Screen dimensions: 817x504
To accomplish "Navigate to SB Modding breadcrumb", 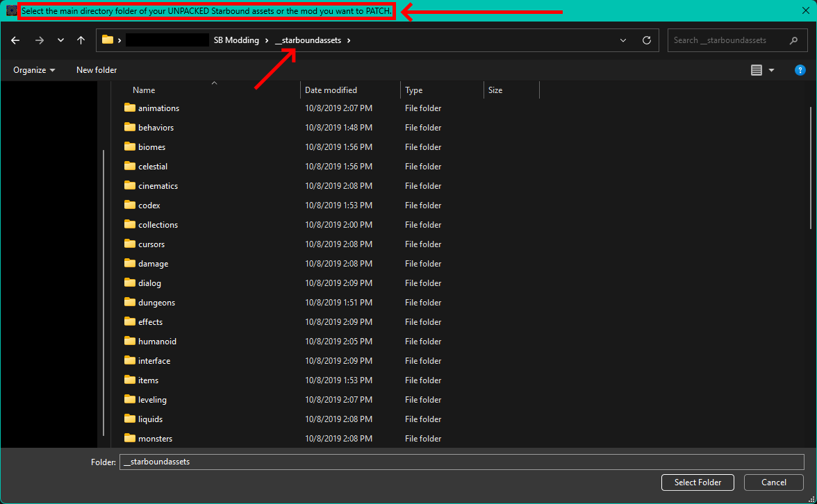I will click(x=236, y=40).
